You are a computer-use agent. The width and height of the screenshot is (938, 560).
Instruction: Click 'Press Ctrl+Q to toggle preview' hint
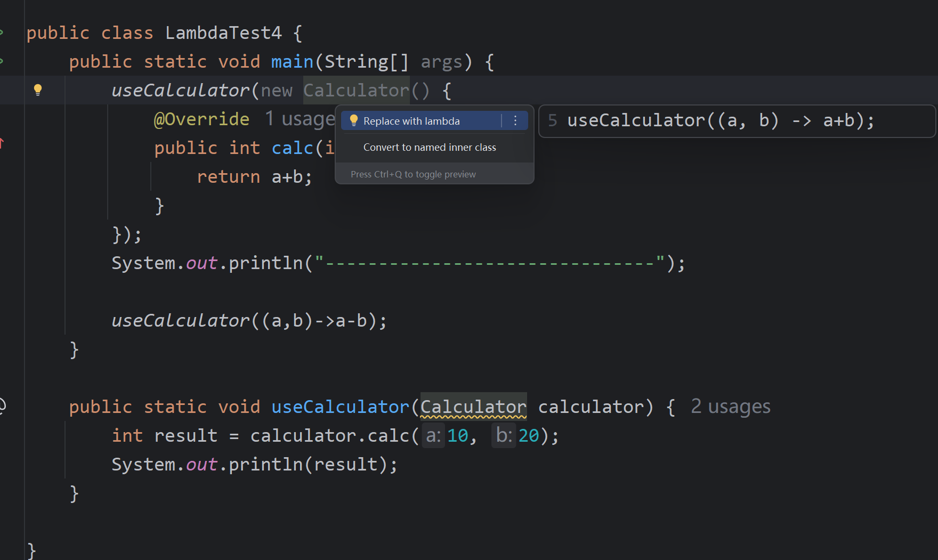point(413,174)
